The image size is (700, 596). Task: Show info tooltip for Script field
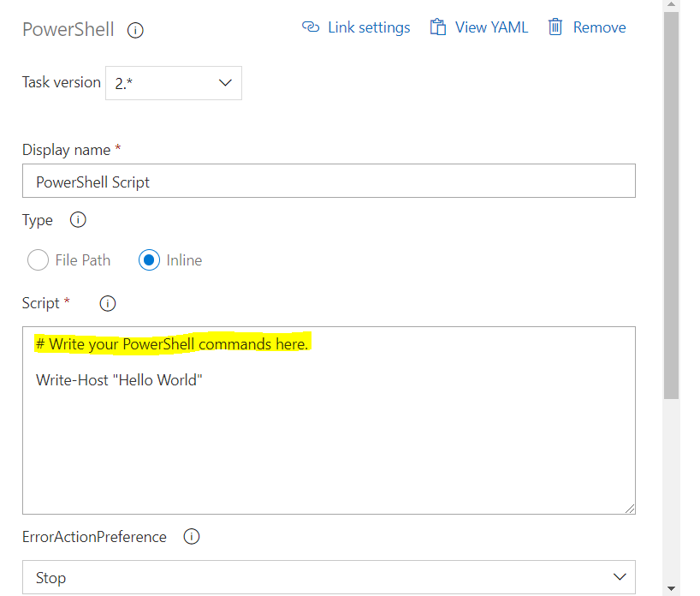pos(108,303)
